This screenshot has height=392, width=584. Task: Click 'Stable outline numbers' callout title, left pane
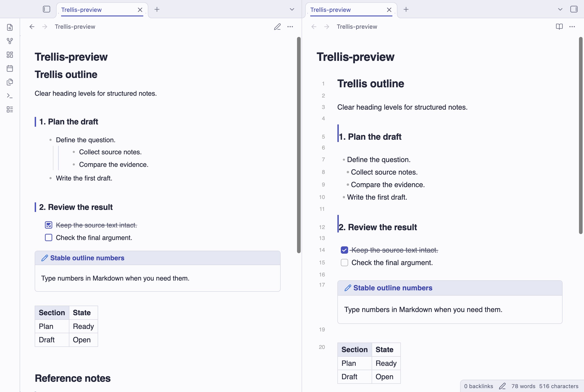(x=87, y=258)
